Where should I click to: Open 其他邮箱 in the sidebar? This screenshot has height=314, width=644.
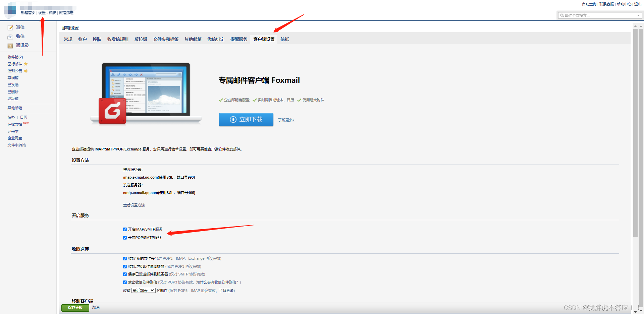click(15, 108)
